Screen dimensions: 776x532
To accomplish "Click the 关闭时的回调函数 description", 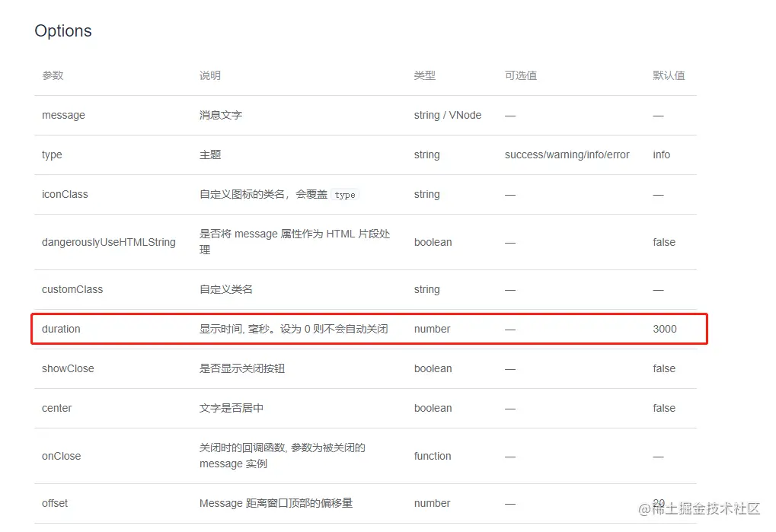I will (282, 455).
